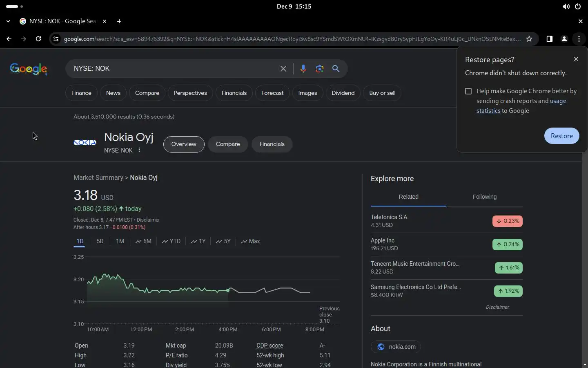588x368 pixels.
Task: Open the Nokia logo thumbnail
Action: (85, 143)
